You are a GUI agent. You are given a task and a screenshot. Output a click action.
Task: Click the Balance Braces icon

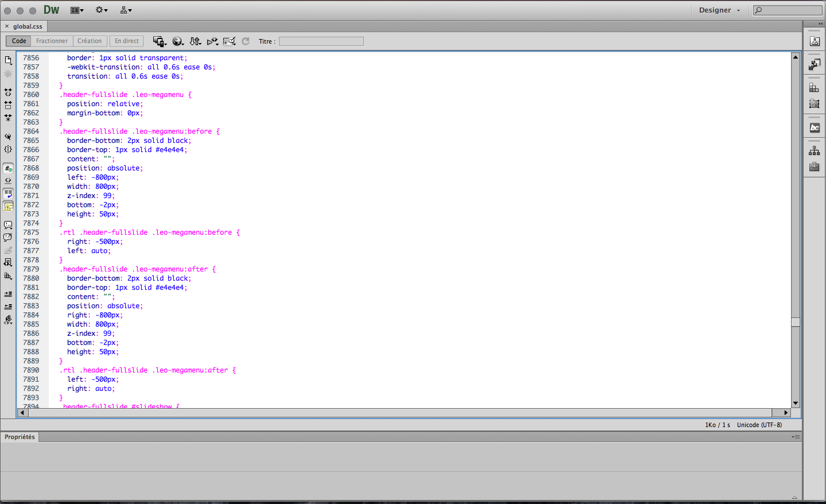tap(8, 149)
